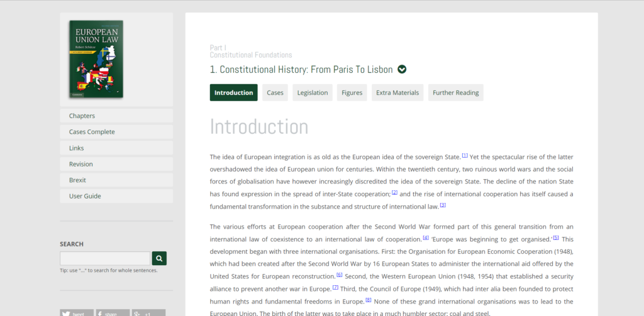Select the Figures tab
The height and width of the screenshot is (316, 644).
[352, 92]
